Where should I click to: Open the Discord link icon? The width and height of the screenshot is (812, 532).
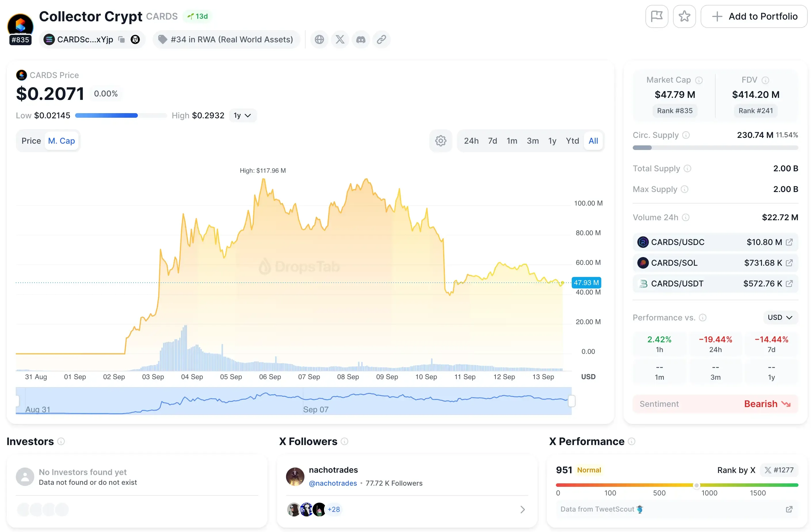tap(361, 39)
